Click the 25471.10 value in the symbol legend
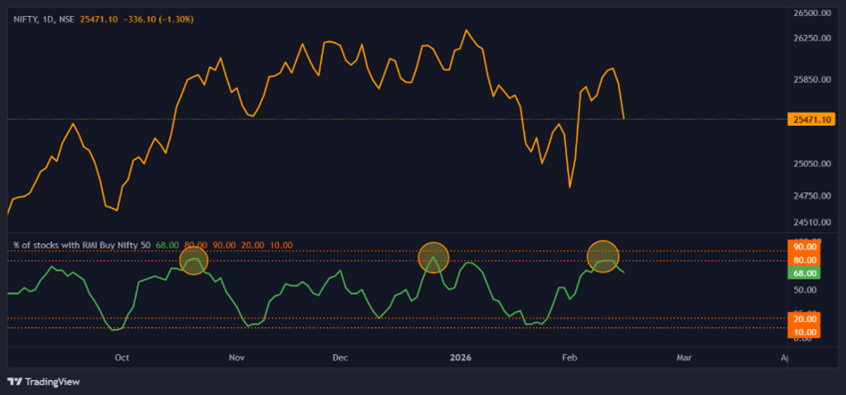This screenshot has height=395, width=846. pos(99,19)
